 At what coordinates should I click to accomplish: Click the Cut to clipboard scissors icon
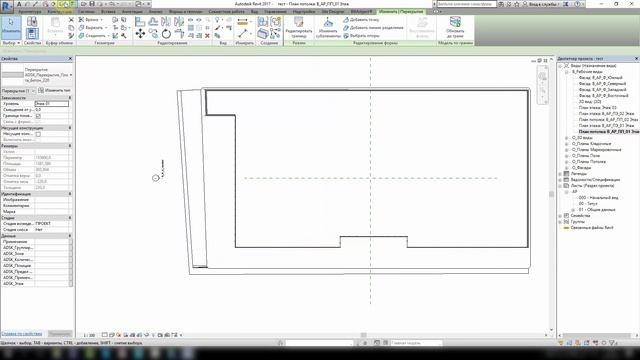[x=71, y=20]
